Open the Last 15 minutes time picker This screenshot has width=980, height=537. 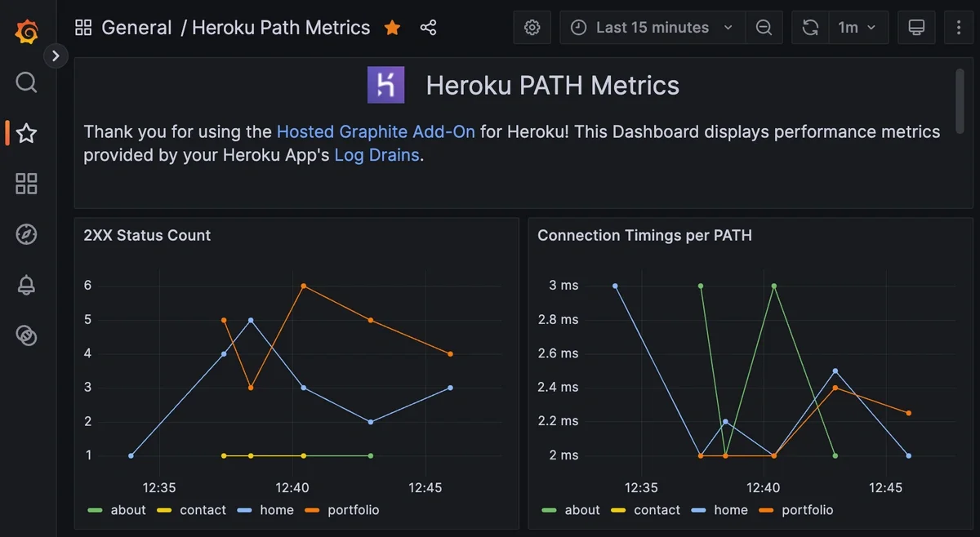pos(651,27)
